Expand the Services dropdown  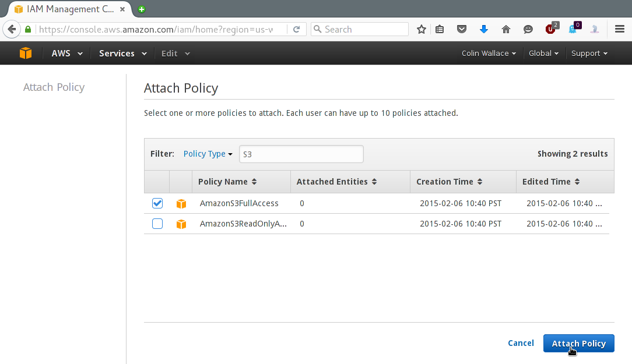[123, 54]
